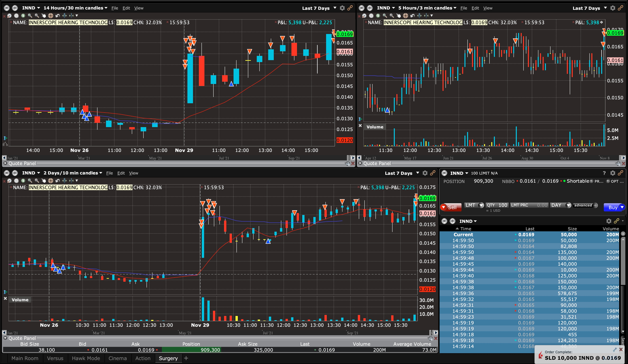
Task: Open the DAY time-in-force dropdown
Action: click(x=568, y=205)
